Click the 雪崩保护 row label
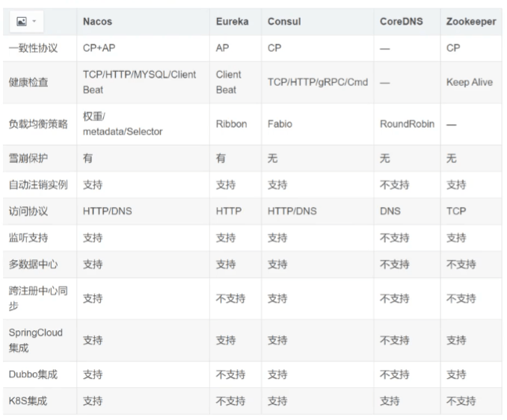Image resolution: width=507 pixels, height=420 pixels. tap(28, 158)
